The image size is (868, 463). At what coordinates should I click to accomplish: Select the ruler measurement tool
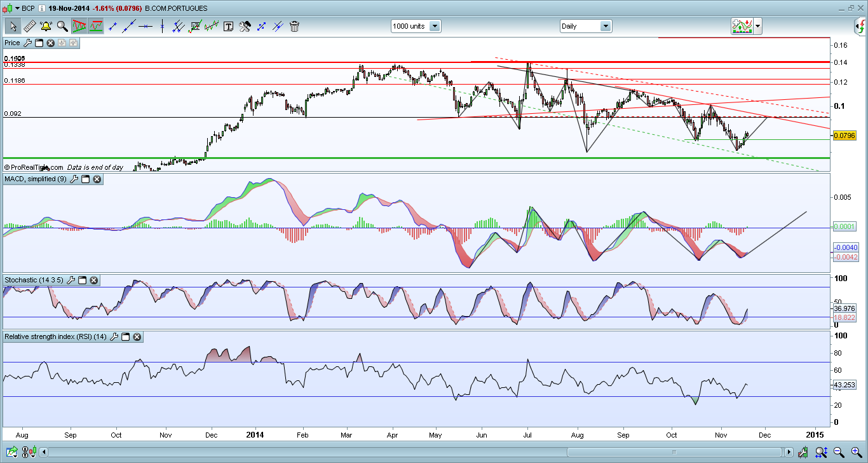tap(29, 26)
